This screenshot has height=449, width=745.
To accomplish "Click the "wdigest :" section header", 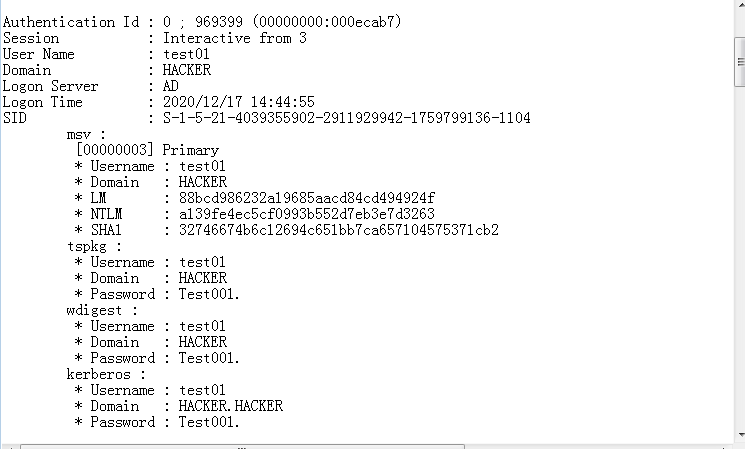I will click(x=99, y=310).
